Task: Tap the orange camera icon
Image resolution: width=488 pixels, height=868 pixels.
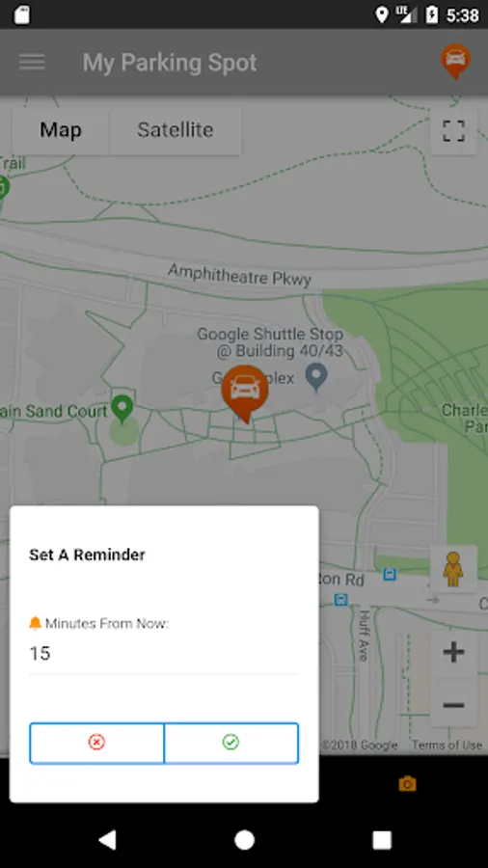Action: 407,783
